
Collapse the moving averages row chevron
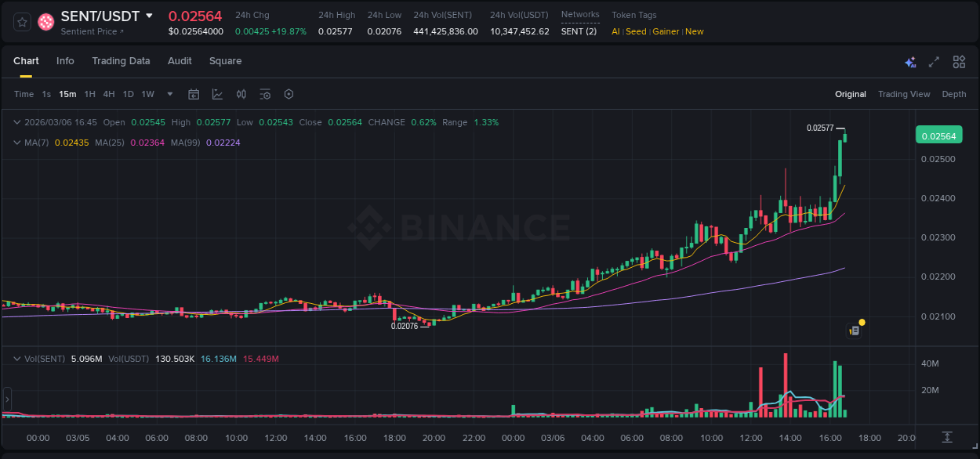[x=16, y=143]
